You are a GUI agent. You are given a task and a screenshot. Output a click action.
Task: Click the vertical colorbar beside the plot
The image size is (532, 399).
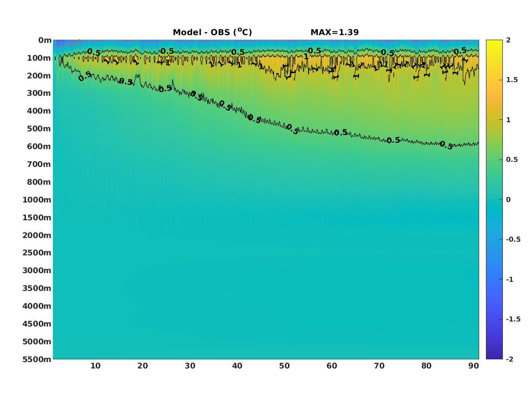coord(494,200)
